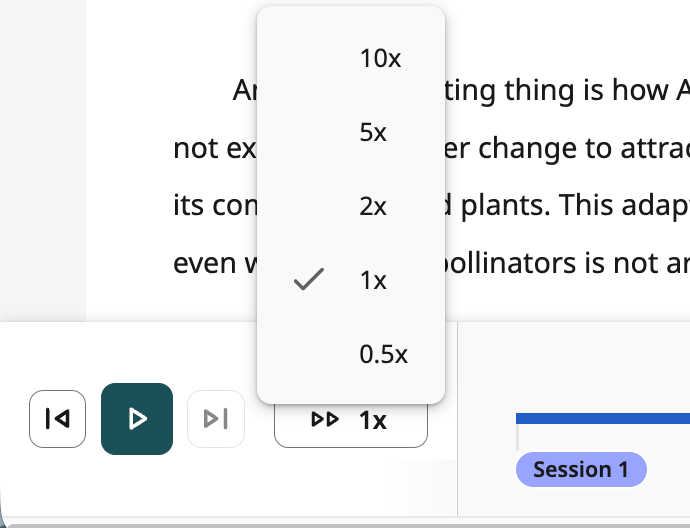Slow playback to 0.5x

[x=351, y=353]
